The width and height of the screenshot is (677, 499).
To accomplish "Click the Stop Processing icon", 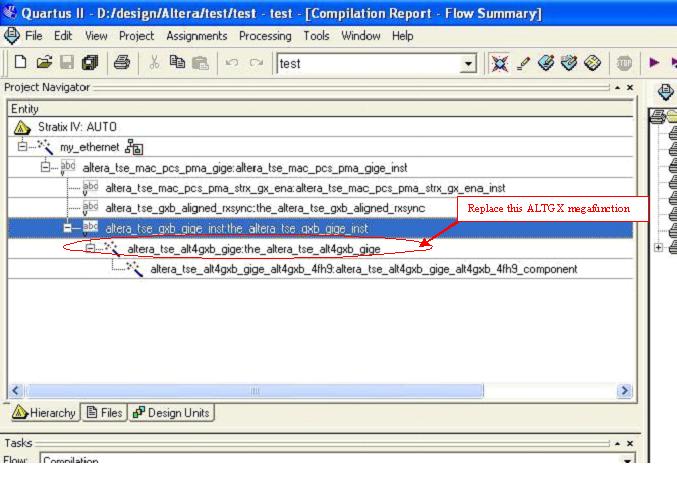I will click(x=624, y=63).
